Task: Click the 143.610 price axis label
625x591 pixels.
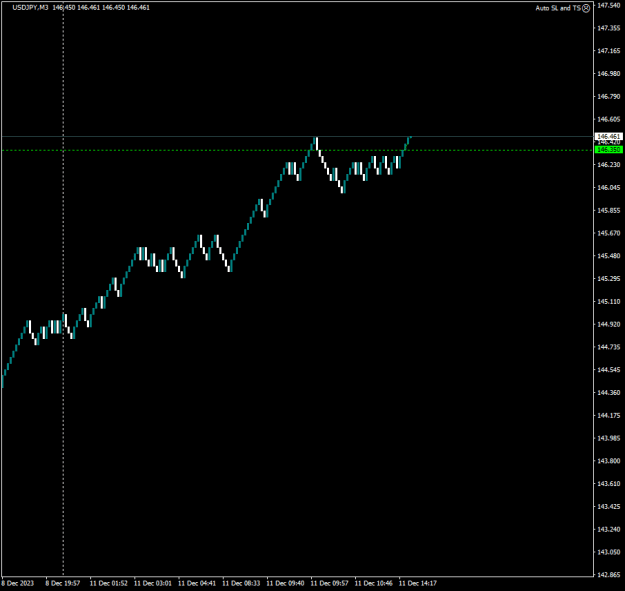Action: click(x=609, y=484)
